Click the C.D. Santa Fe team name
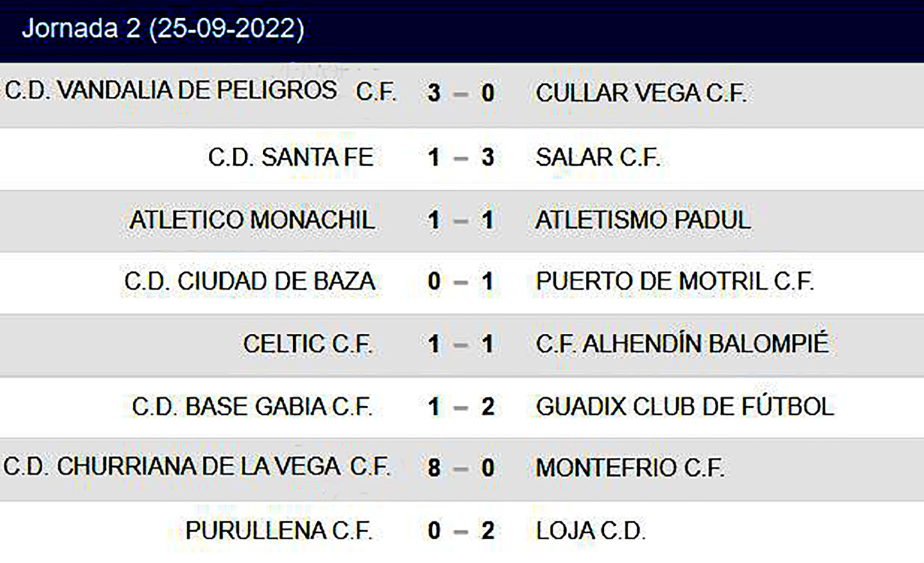This screenshot has width=924, height=563. click(291, 158)
